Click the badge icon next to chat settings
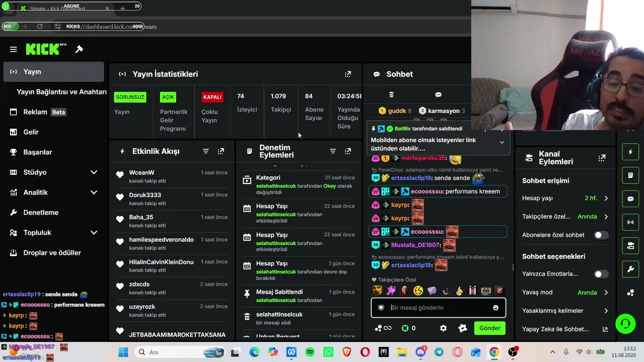 click(463, 328)
